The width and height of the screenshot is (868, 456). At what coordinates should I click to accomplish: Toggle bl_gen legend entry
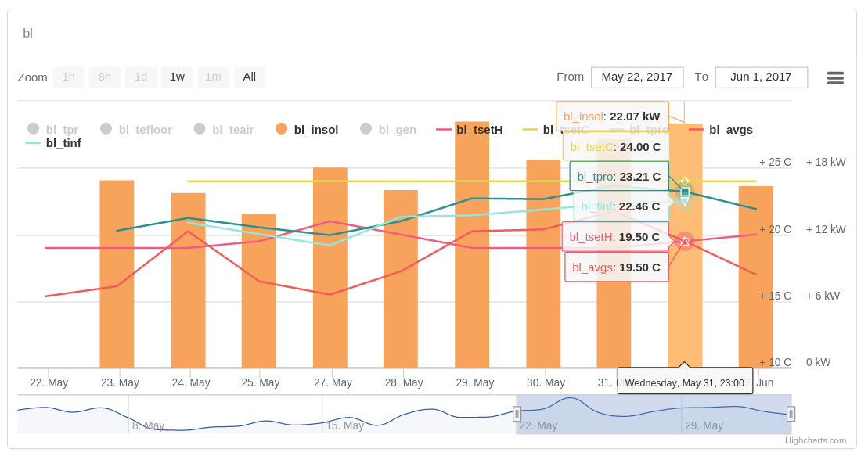pos(397,130)
